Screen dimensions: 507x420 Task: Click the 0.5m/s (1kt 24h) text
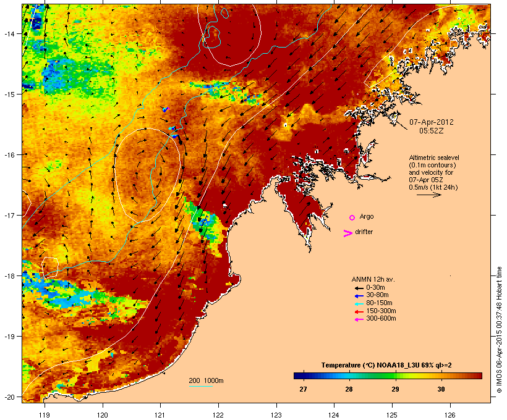(x=433, y=187)
